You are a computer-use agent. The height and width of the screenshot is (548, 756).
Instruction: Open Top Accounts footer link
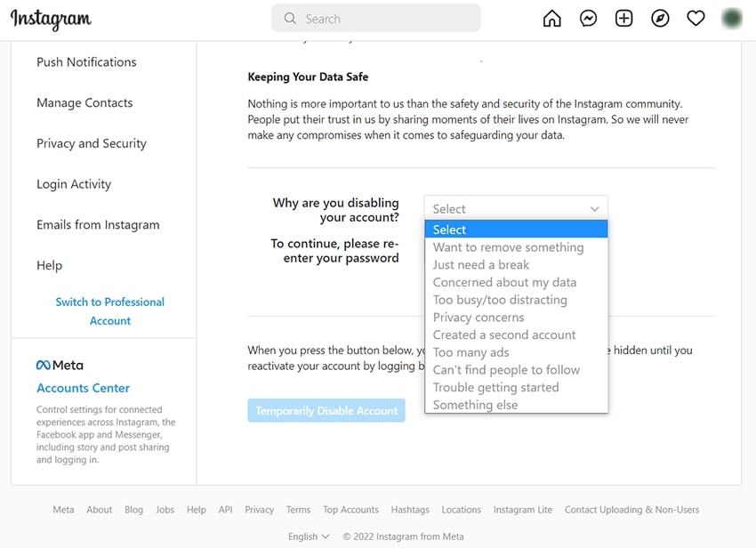[350, 510]
